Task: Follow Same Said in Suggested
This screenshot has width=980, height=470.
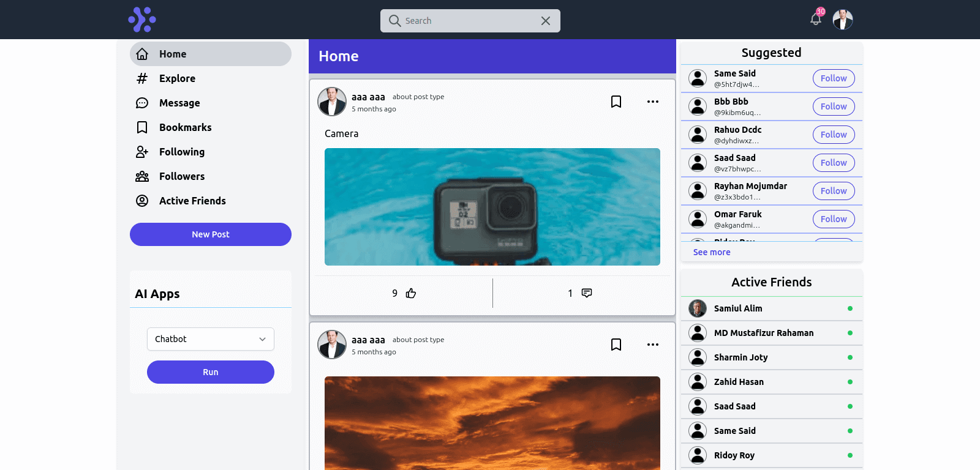Action: [x=834, y=78]
